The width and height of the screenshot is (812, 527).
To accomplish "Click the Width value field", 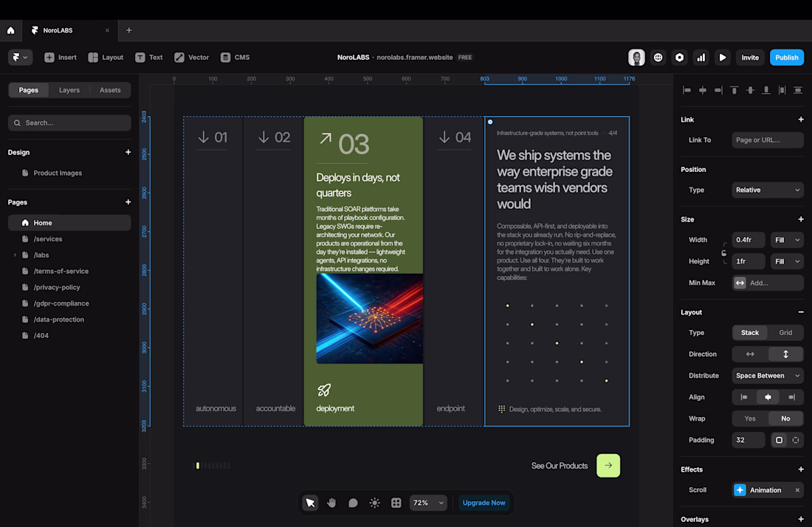I will pos(749,240).
